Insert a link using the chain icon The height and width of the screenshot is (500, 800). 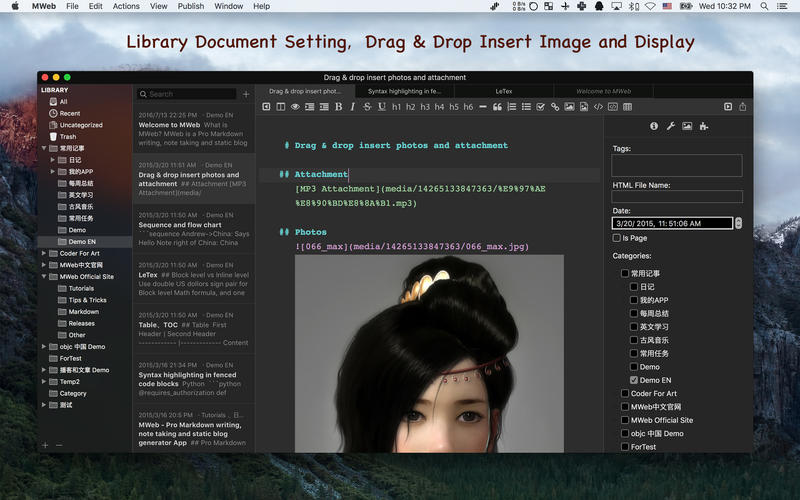pos(555,107)
